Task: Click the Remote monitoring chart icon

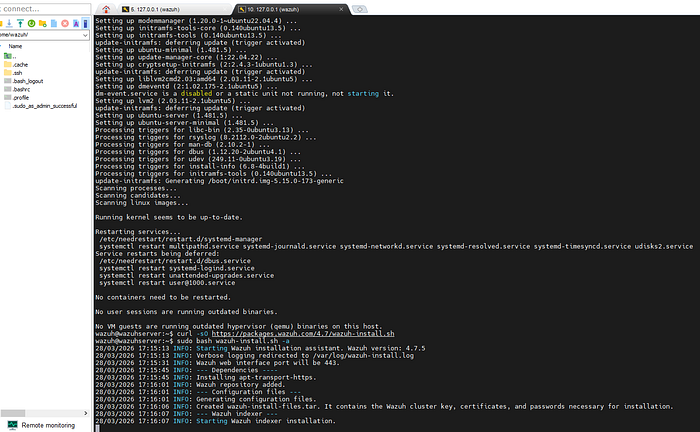Action: (x=12, y=425)
